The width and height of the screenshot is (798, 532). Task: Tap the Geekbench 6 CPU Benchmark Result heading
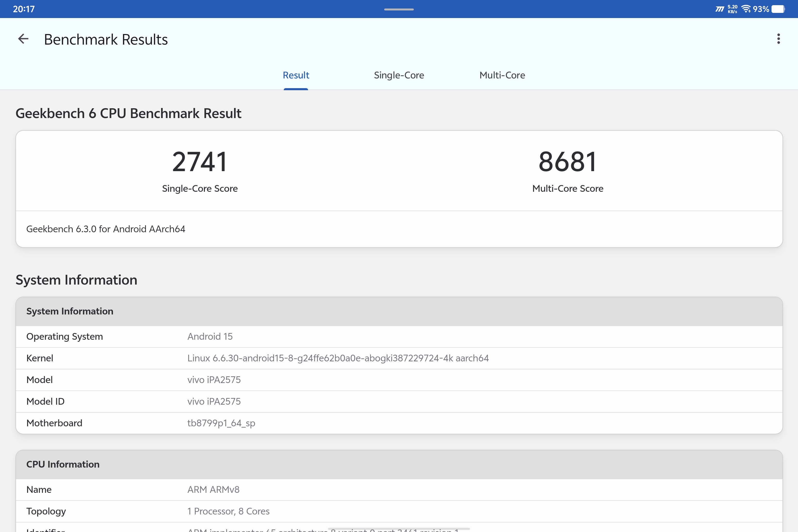[x=129, y=113]
